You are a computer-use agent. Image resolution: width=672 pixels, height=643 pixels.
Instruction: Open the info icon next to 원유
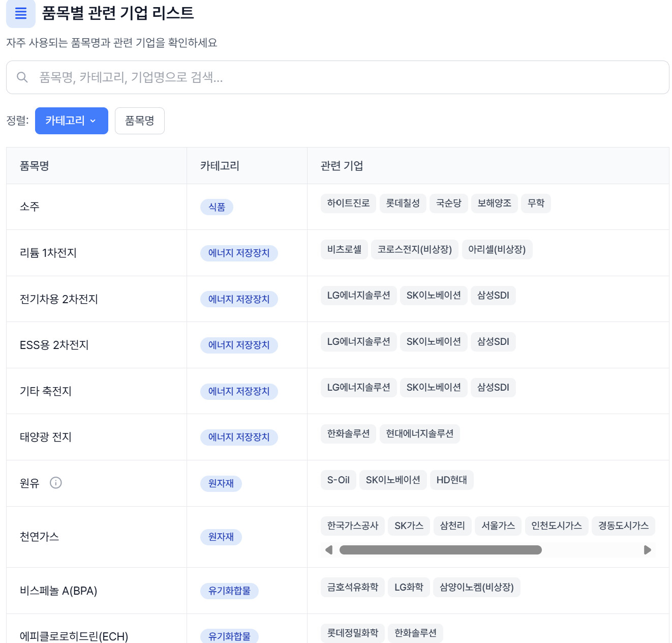(x=56, y=483)
